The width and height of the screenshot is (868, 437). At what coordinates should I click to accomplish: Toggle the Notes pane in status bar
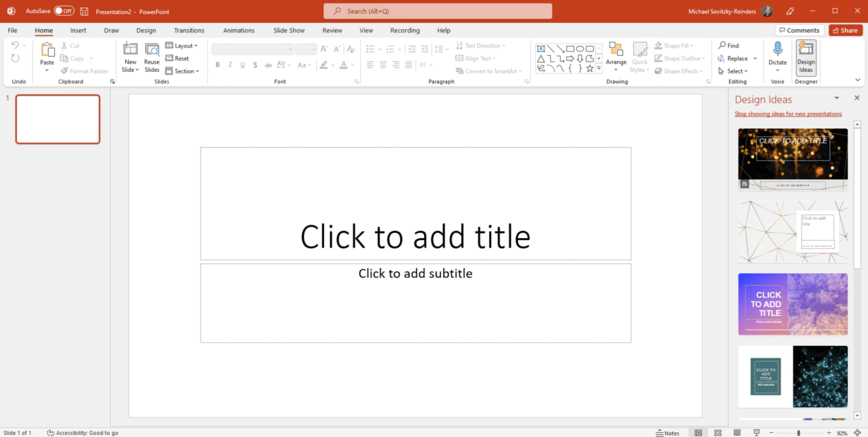point(667,433)
